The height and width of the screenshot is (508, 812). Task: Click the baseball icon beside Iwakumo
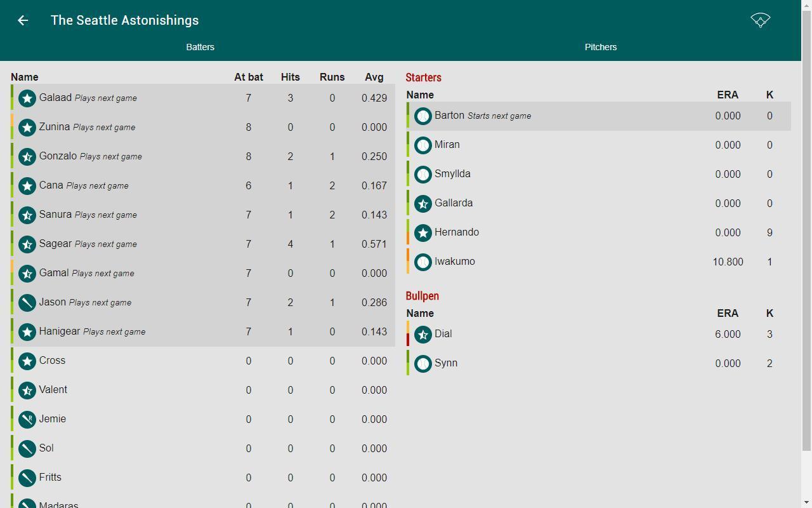(x=422, y=262)
